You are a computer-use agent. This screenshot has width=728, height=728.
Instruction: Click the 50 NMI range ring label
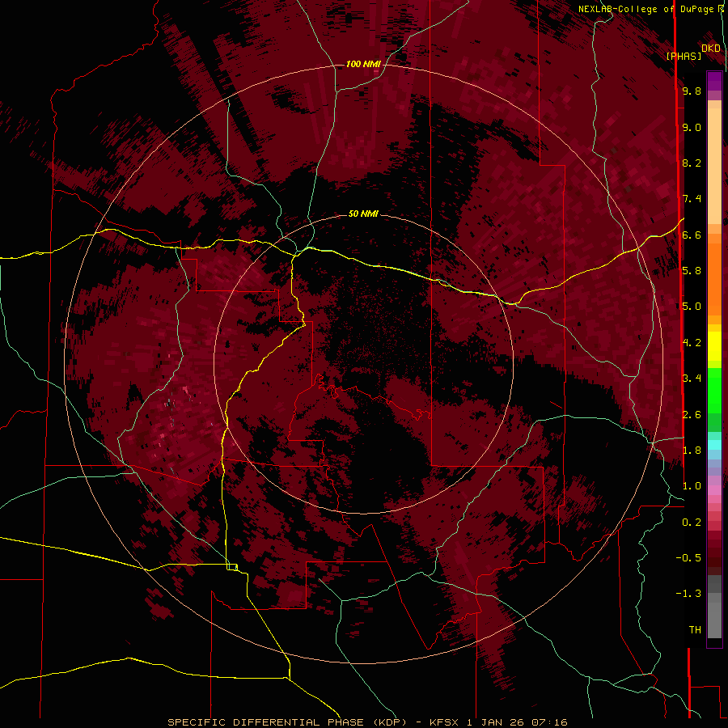(363, 214)
